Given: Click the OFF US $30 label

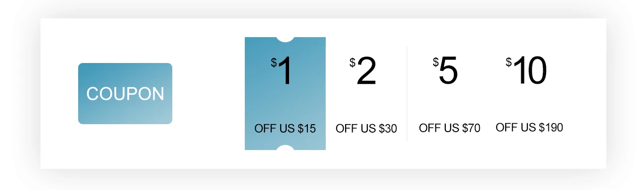Looking at the screenshot, I should (x=366, y=128).
